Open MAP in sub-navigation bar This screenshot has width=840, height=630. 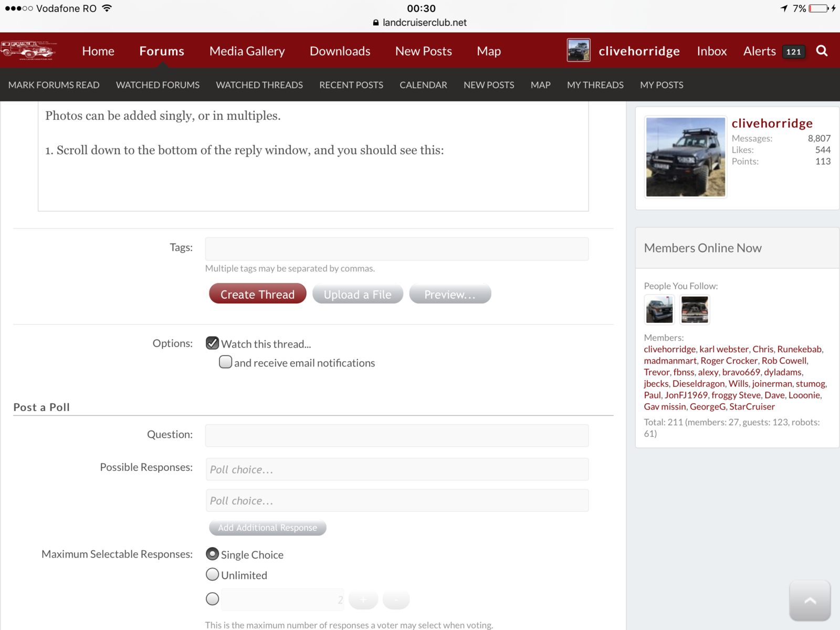(540, 85)
